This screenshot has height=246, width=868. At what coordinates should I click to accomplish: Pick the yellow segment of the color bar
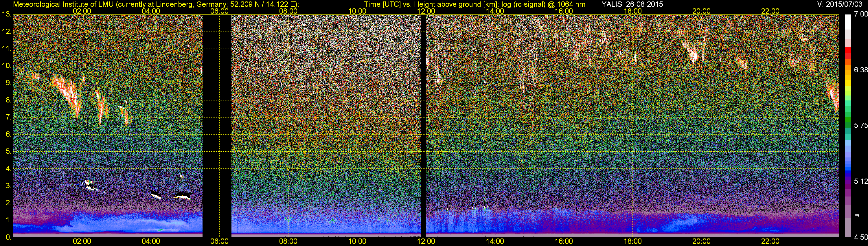[x=848, y=82]
